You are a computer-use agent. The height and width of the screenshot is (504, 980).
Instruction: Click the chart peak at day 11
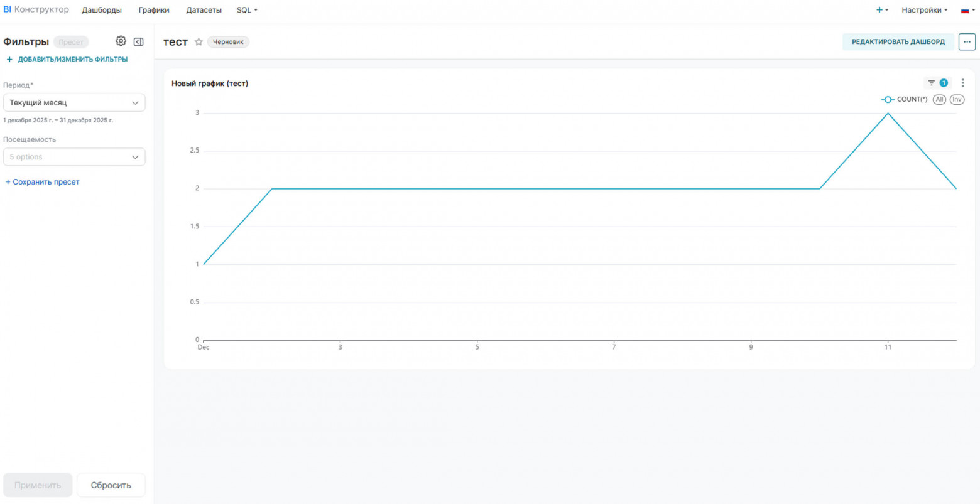pyautogui.click(x=888, y=114)
